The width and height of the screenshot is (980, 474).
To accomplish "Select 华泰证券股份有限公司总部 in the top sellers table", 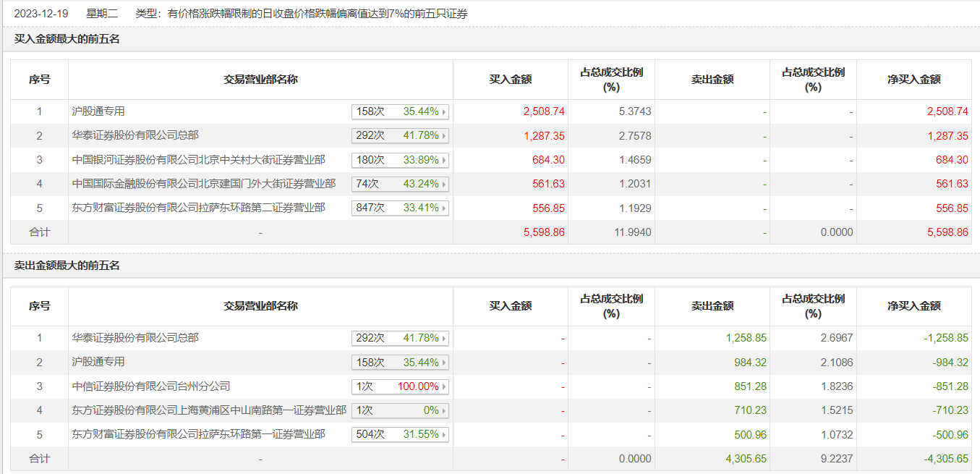I will (x=135, y=338).
